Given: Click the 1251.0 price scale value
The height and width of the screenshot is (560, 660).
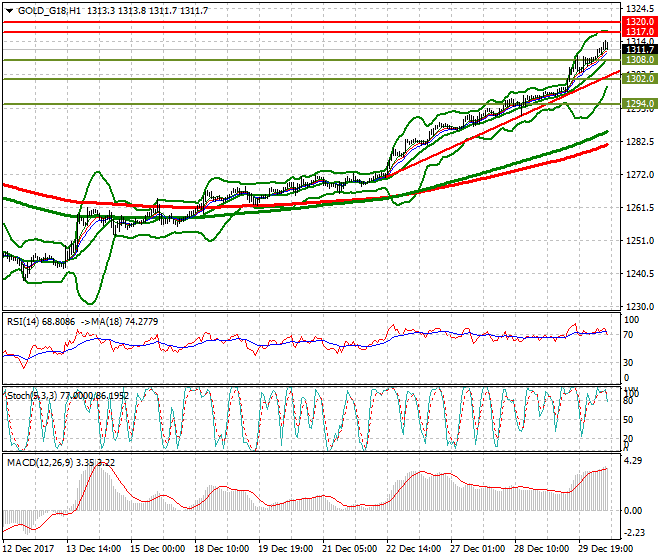Looking at the screenshot, I should tap(640, 241).
